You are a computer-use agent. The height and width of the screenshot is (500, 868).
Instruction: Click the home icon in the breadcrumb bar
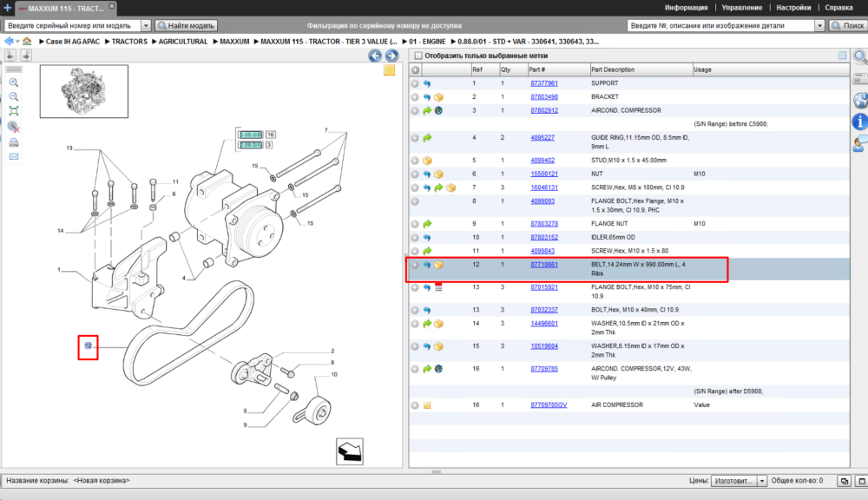[27, 42]
